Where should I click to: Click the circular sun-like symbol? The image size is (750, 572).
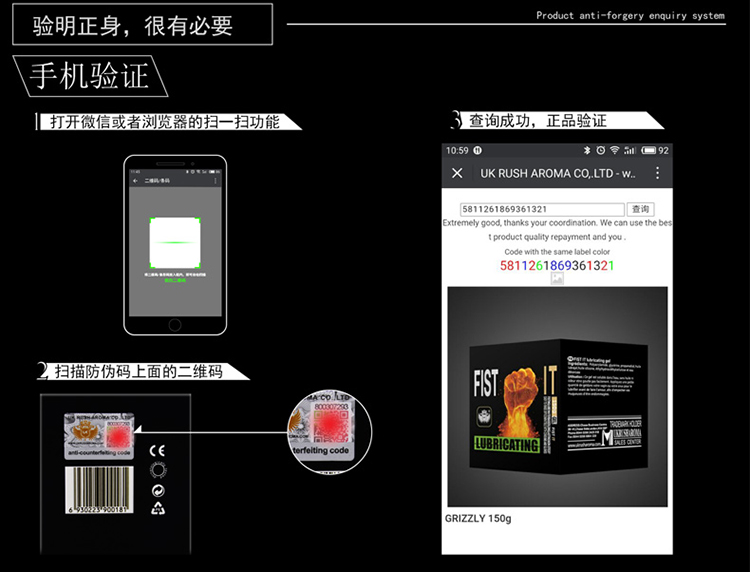point(158,471)
